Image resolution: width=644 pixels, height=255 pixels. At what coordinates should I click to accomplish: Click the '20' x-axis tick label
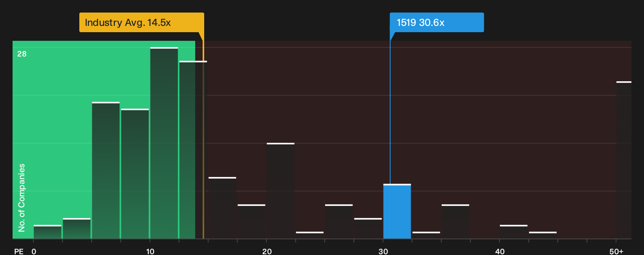(267, 251)
